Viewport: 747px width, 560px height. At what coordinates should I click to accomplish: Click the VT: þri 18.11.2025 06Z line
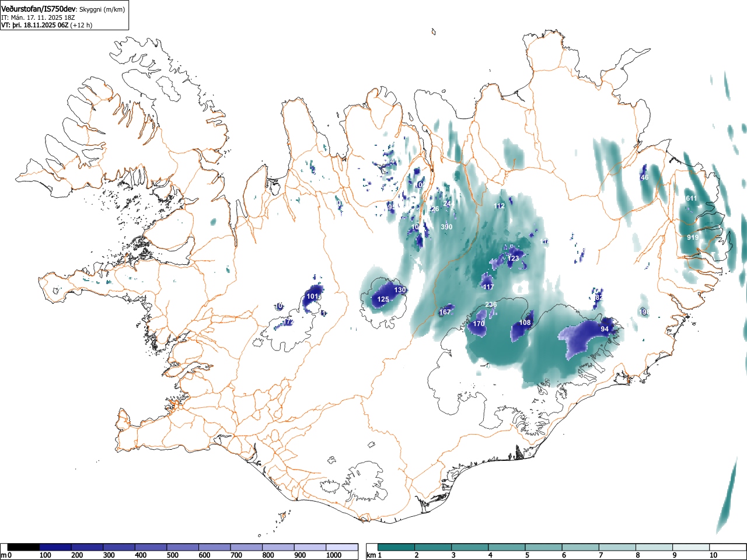(x=34, y=25)
